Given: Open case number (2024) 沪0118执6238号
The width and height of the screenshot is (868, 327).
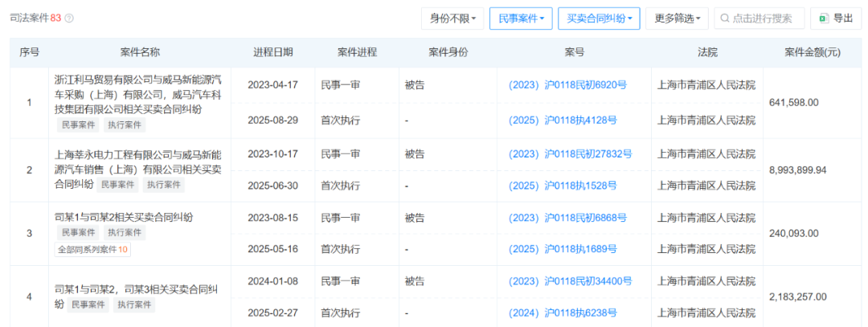Looking at the screenshot, I should tap(563, 313).
